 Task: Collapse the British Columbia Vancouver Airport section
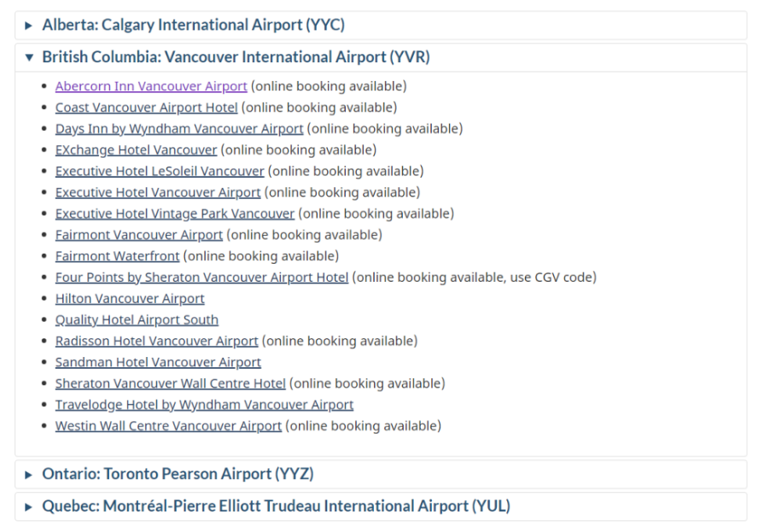point(381,57)
